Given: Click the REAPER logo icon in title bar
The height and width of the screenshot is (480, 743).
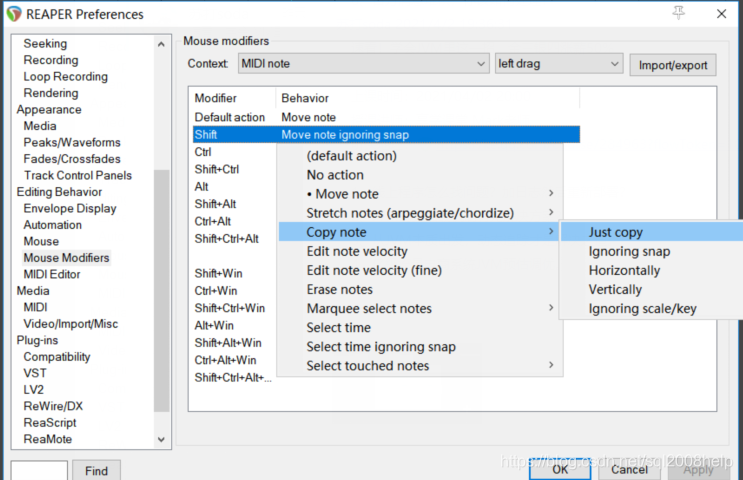Looking at the screenshot, I should tap(14, 14).
